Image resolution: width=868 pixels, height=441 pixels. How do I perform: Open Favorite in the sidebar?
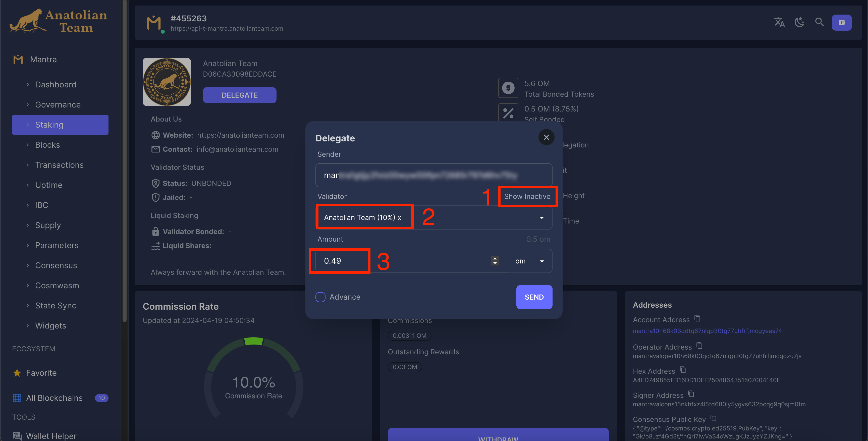60,373
